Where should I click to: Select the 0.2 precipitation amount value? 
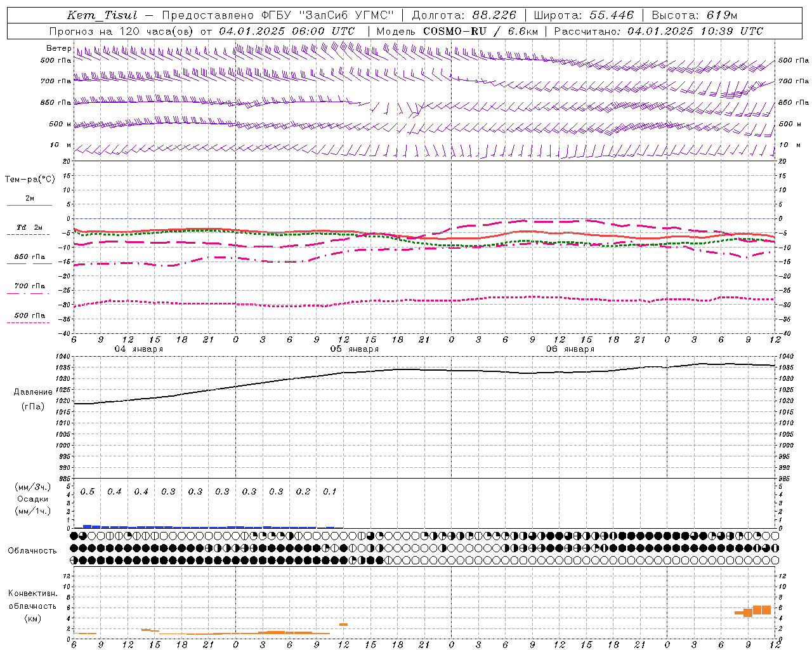click(303, 491)
